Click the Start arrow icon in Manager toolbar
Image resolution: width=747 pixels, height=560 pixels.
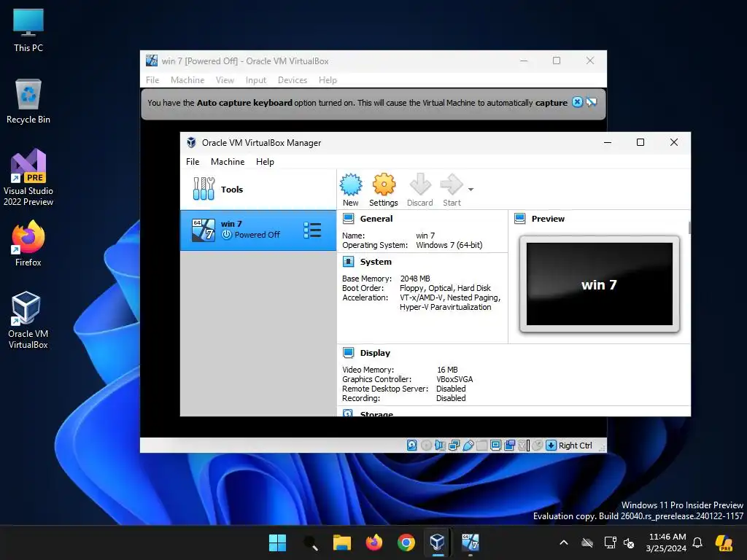click(x=451, y=184)
